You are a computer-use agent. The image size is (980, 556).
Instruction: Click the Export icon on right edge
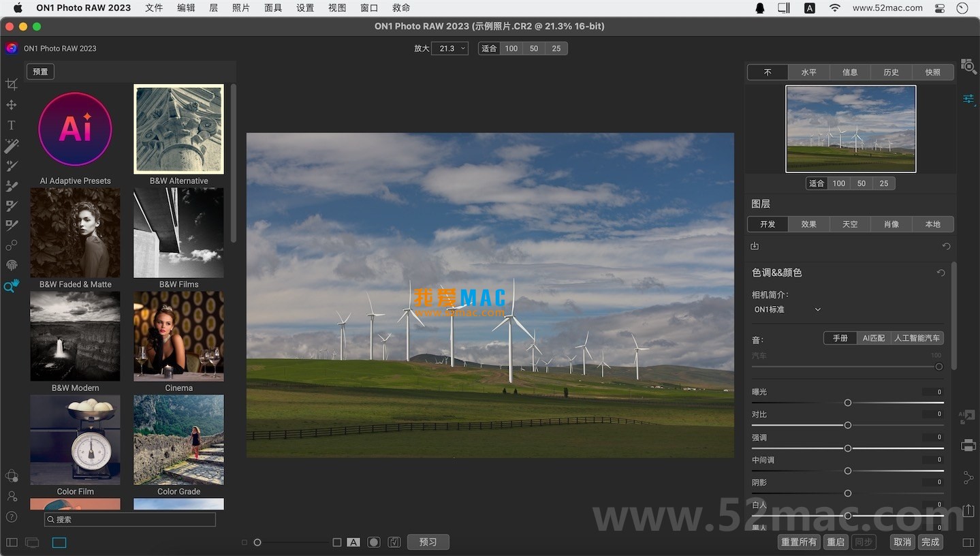pyautogui.click(x=968, y=510)
